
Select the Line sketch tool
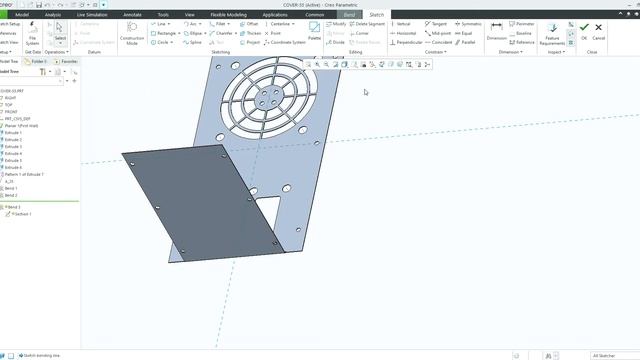coord(158,24)
